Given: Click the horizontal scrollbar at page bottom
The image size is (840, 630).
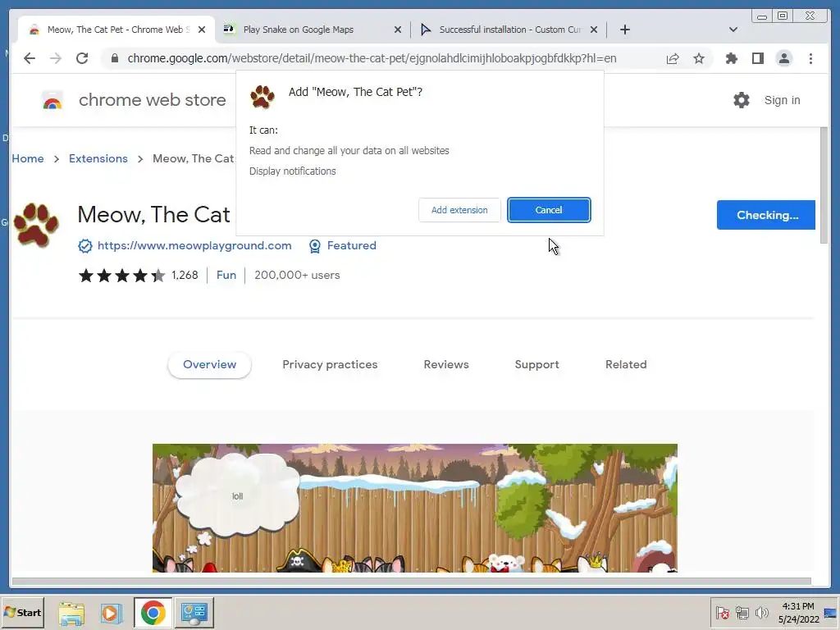Looking at the screenshot, I should (x=412, y=582).
